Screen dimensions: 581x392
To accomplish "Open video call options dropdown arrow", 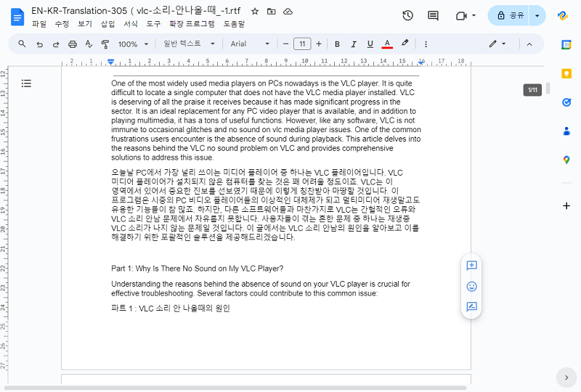I will pos(474,15).
